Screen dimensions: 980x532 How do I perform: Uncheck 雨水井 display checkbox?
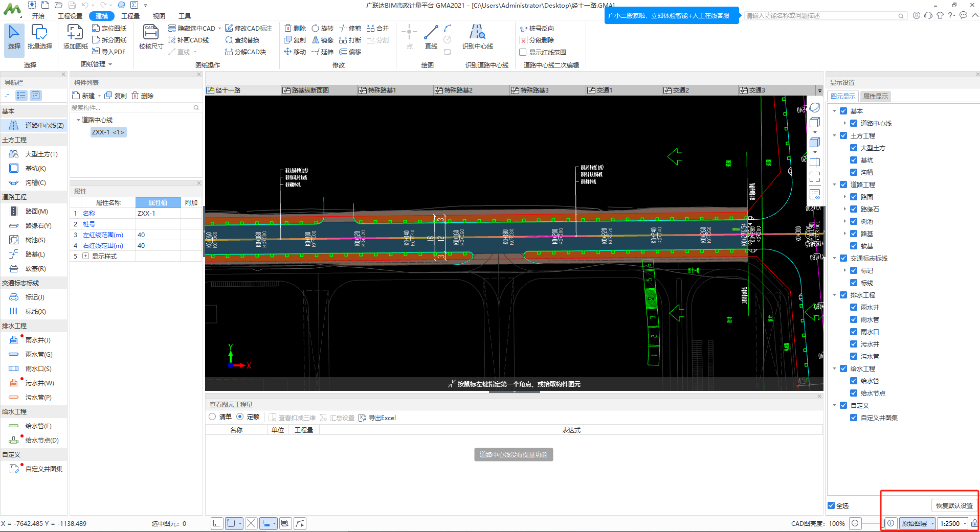click(x=853, y=307)
